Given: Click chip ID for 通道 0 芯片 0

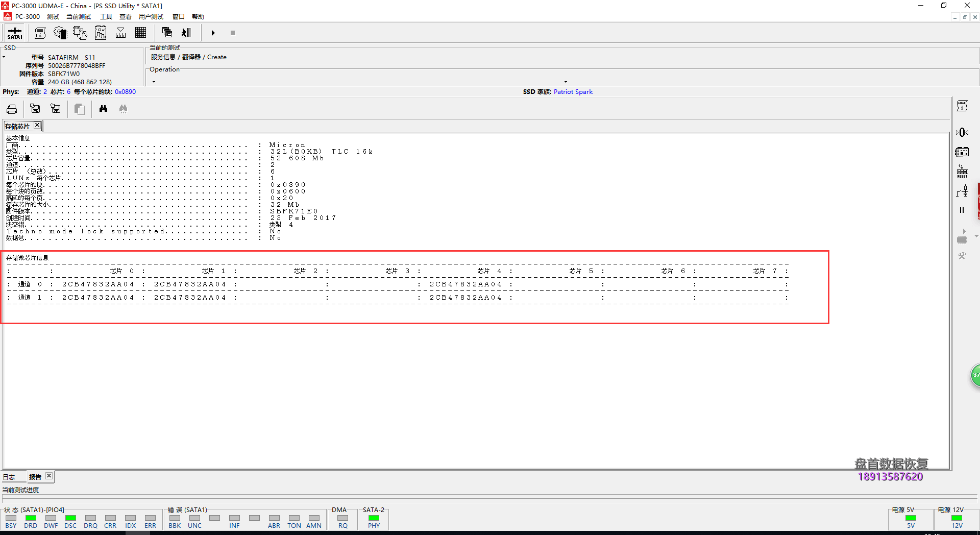Looking at the screenshot, I should point(99,284).
